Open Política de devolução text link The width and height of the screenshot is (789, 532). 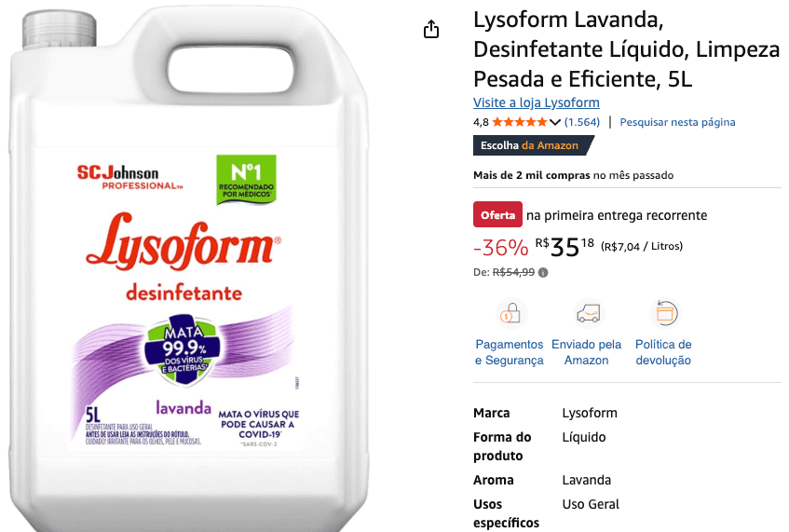(x=663, y=352)
